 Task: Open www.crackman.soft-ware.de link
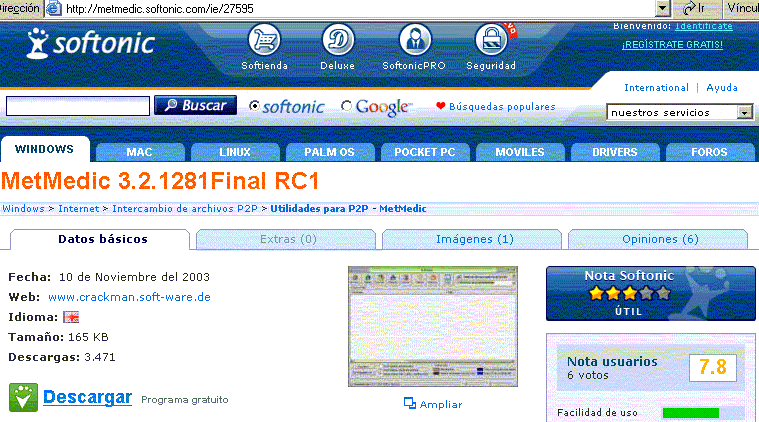click(129, 297)
